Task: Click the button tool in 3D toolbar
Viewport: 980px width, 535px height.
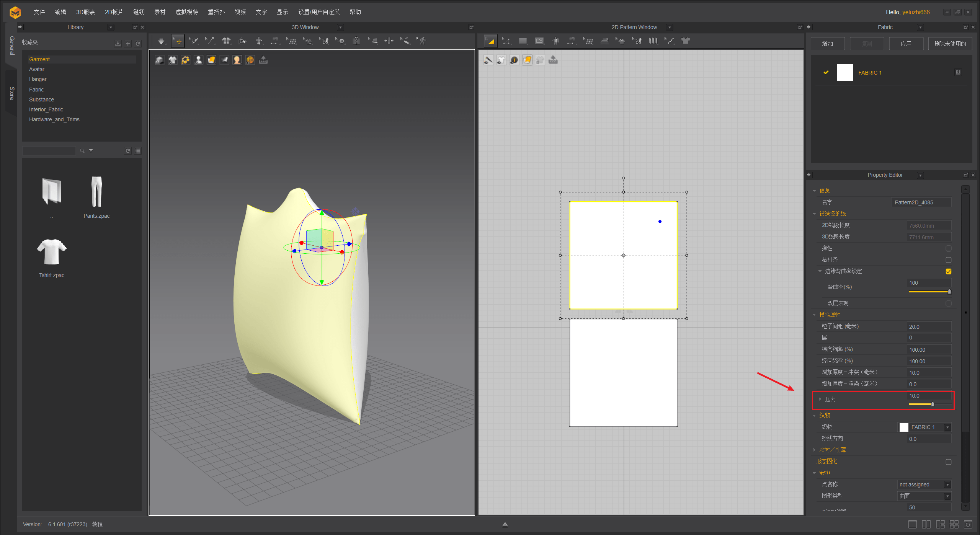Action: pyautogui.click(x=341, y=41)
